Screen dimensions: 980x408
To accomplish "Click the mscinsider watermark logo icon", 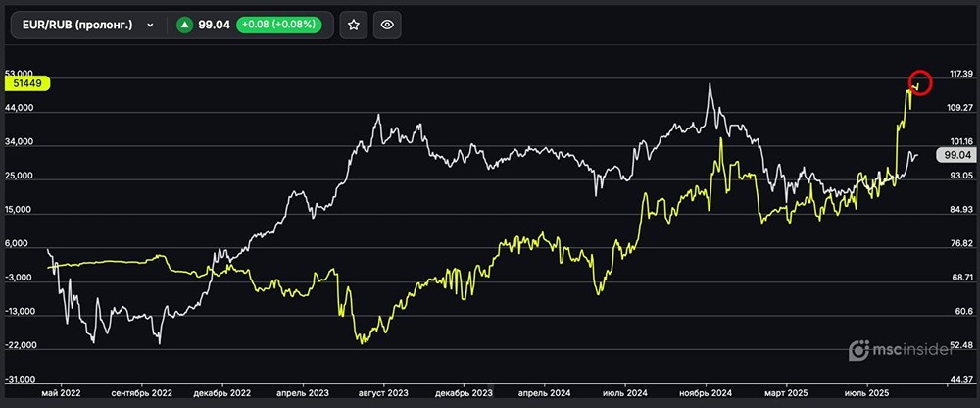I will coord(858,349).
